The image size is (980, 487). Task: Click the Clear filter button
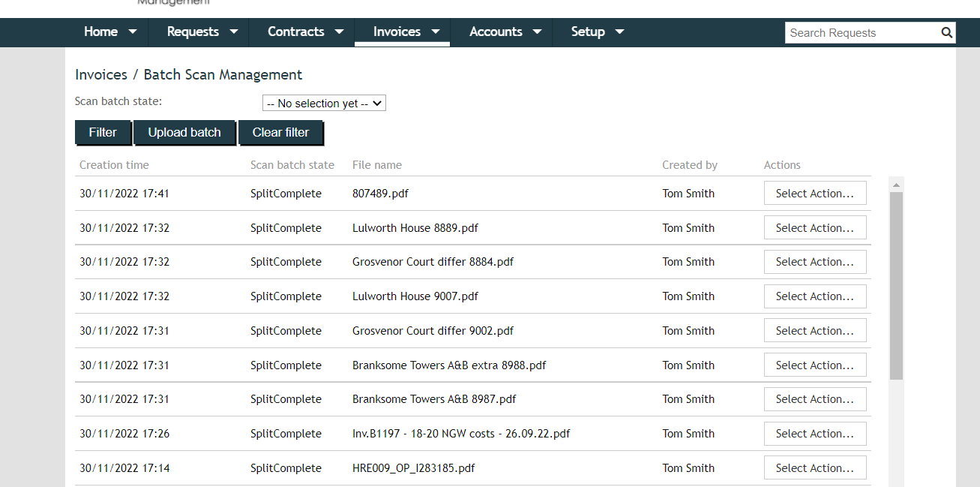[281, 132]
